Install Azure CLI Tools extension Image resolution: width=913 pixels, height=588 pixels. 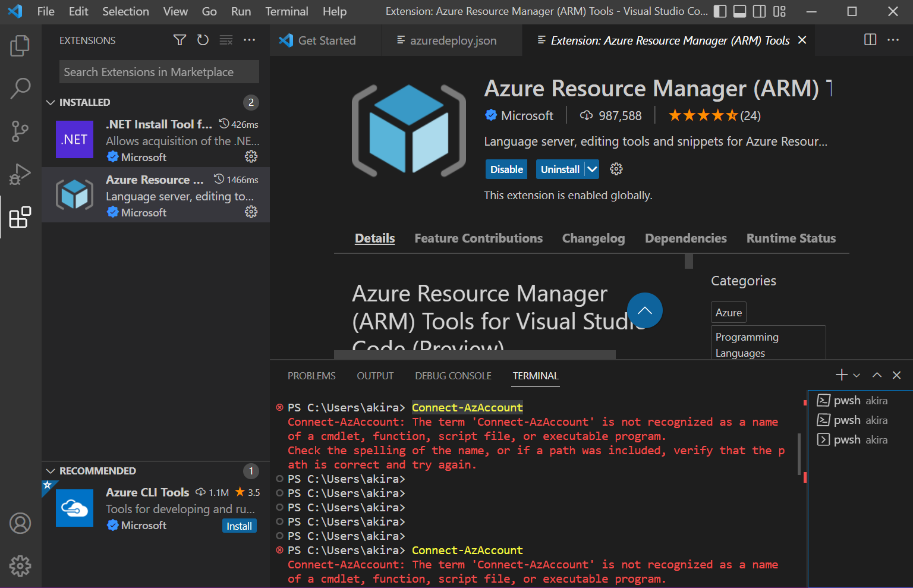pyautogui.click(x=240, y=526)
